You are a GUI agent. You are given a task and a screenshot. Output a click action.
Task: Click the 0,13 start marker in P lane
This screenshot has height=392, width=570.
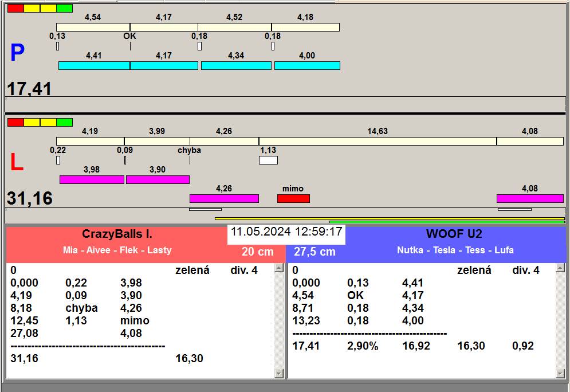(x=57, y=46)
